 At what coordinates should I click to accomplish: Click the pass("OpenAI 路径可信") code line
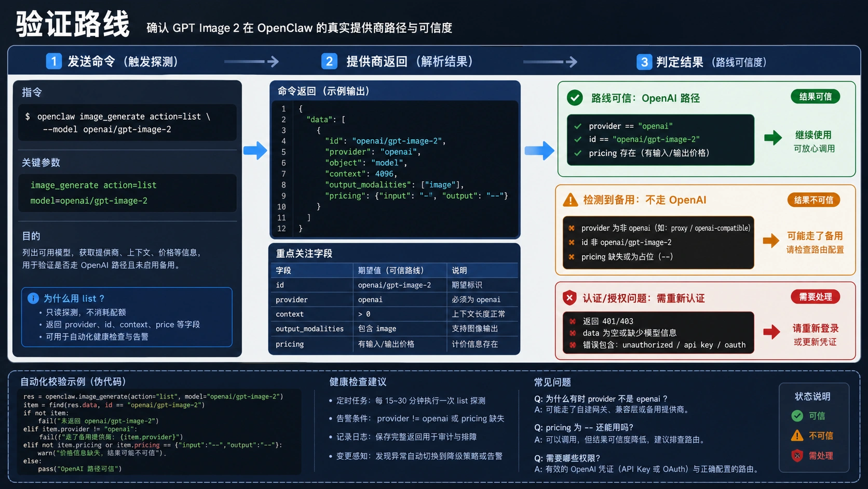[x=80, y=469]
